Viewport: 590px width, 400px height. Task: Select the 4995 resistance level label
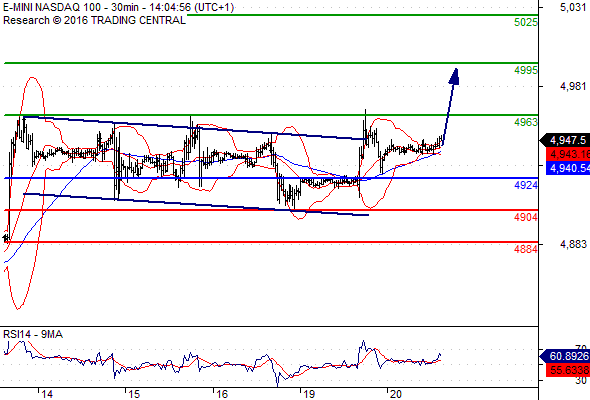pos(526,70)
